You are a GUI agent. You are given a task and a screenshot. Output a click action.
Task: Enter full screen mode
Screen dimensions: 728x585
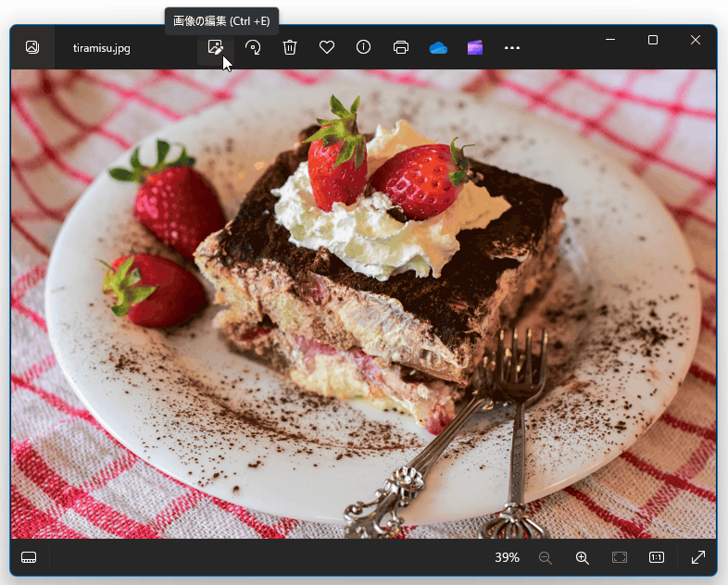pos(698,557)
